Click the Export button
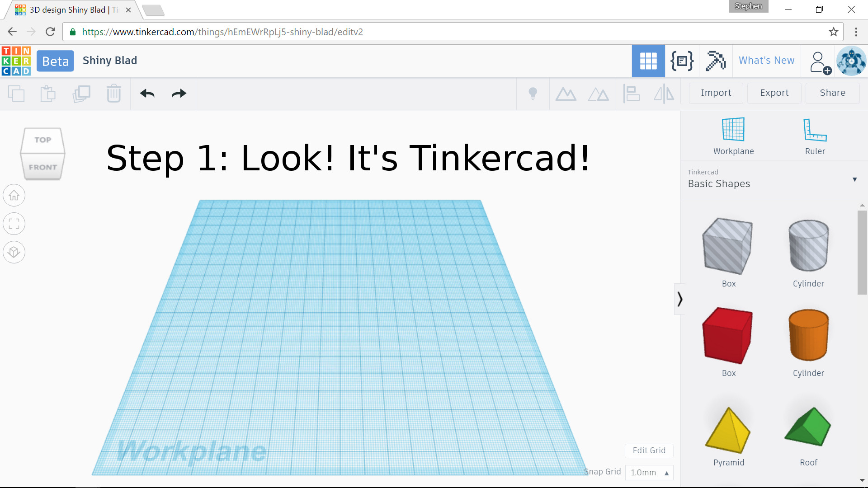This screenshot has height=488, width=868. tap(774, 93)
